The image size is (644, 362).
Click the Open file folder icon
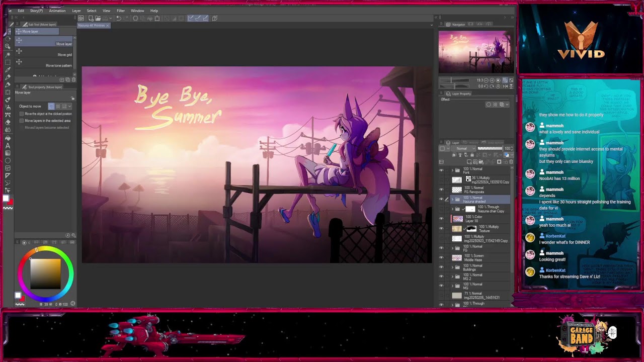point(98,18)
